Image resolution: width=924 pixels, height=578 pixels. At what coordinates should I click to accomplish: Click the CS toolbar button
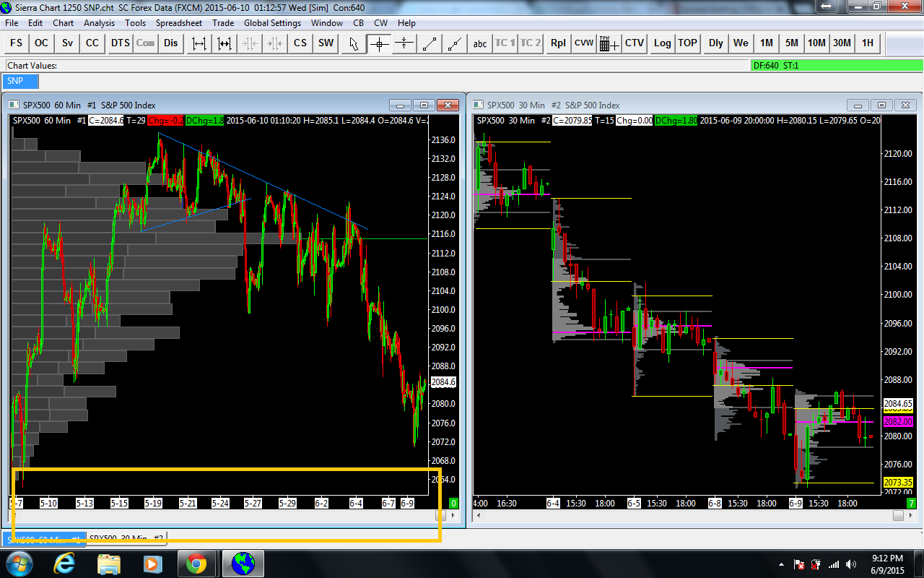click(300, 43)
